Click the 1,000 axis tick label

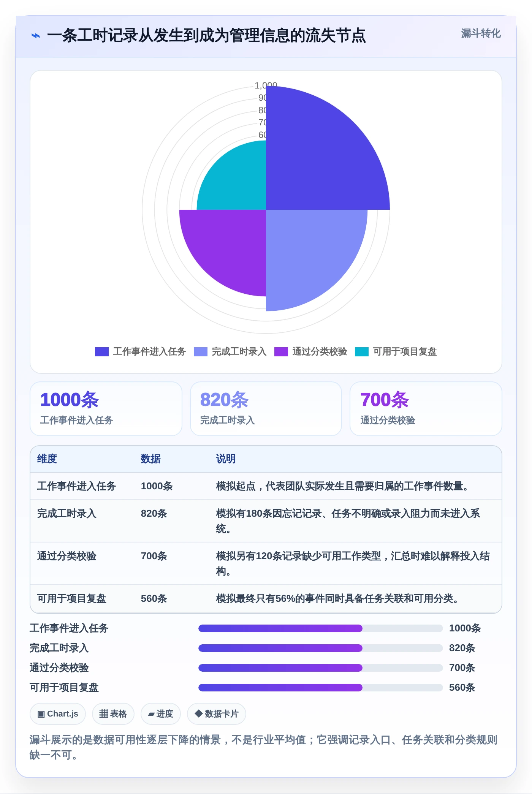(x=266, y=85)
